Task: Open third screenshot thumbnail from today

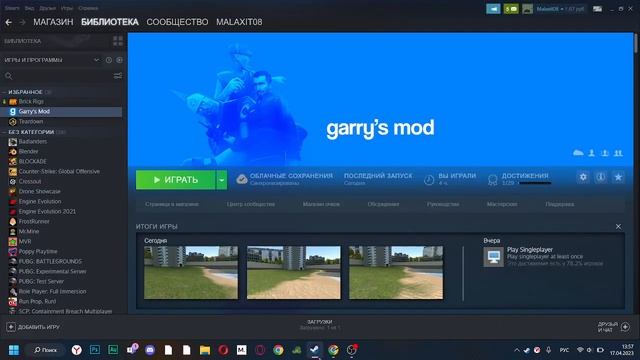Action: 396,272
